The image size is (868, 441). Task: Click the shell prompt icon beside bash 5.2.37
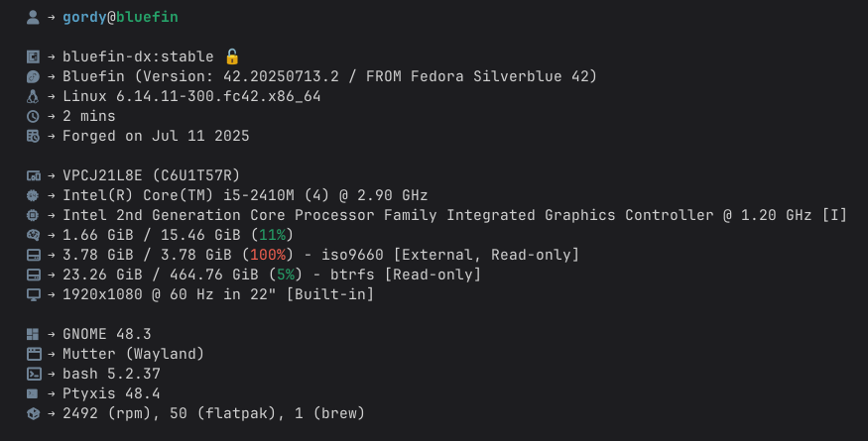34,374
